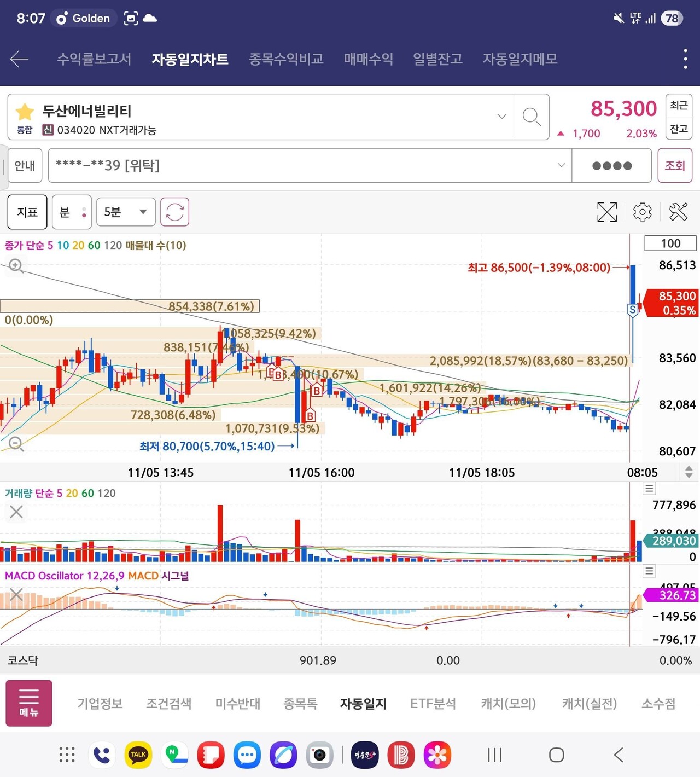The height and width of the screenshot is (777, 700).
Task: Open drawing tools with the wrench icon
Action: tap(678, 212)
